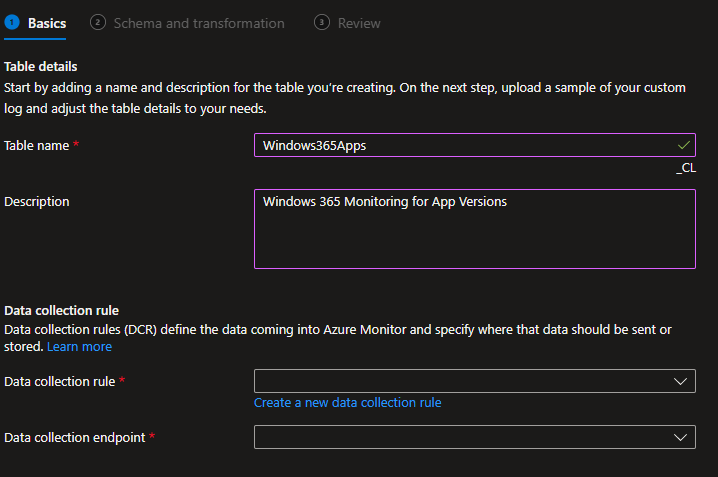Open the Learn more link
Image resolution: width=718 pixels, height=477 pixels.
[x=79, y=347]
